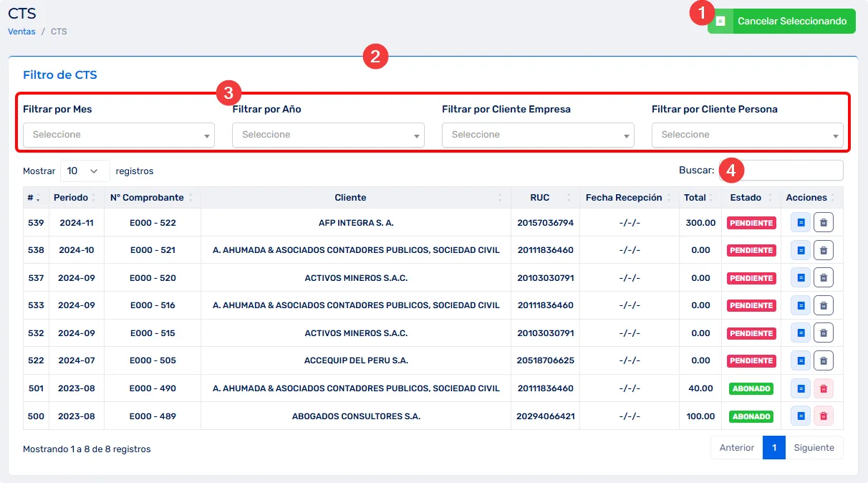The height and width of the screenshot is (483, 868).
Task: Delete the E000 - 516 record
Action: 824,306
